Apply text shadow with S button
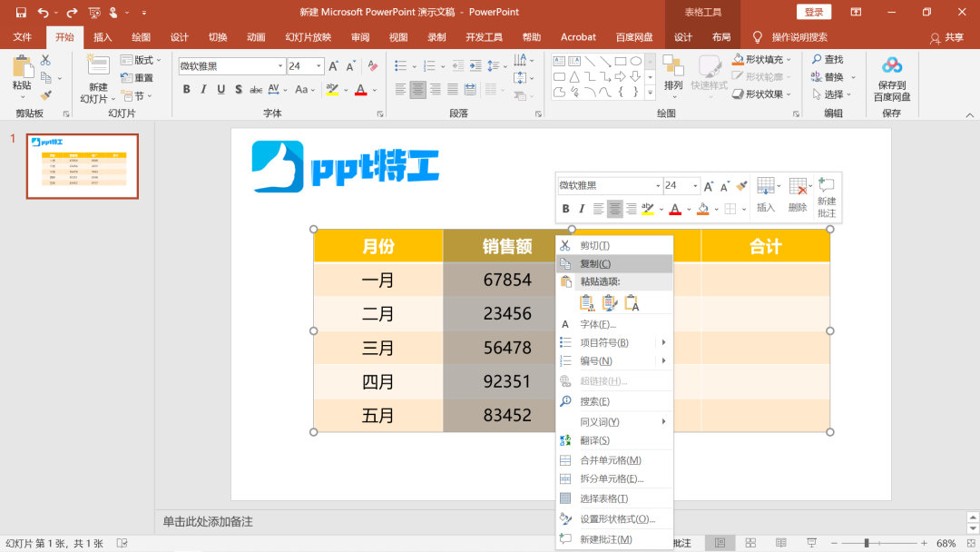Screen dimensions: 980x552 point(238,89)
